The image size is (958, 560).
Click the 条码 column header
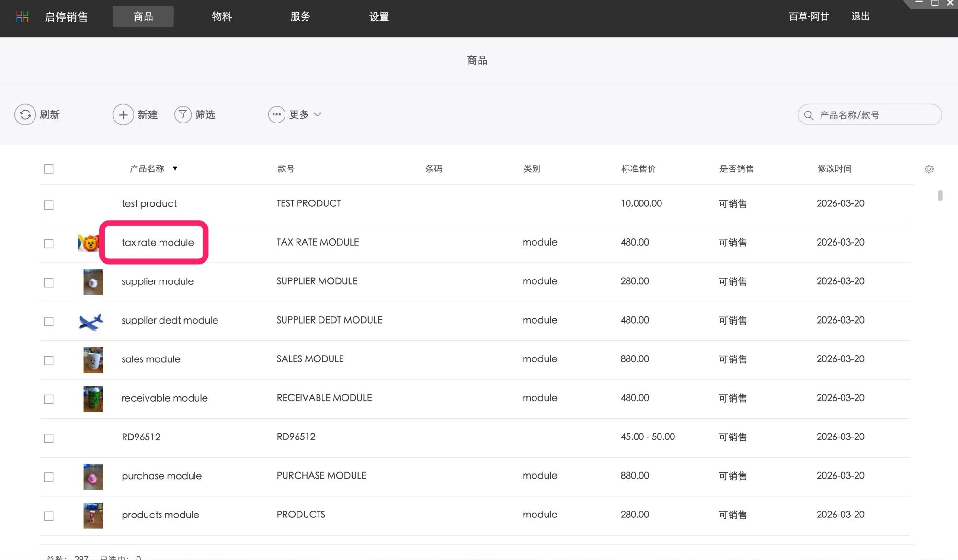tap(434, 169)
